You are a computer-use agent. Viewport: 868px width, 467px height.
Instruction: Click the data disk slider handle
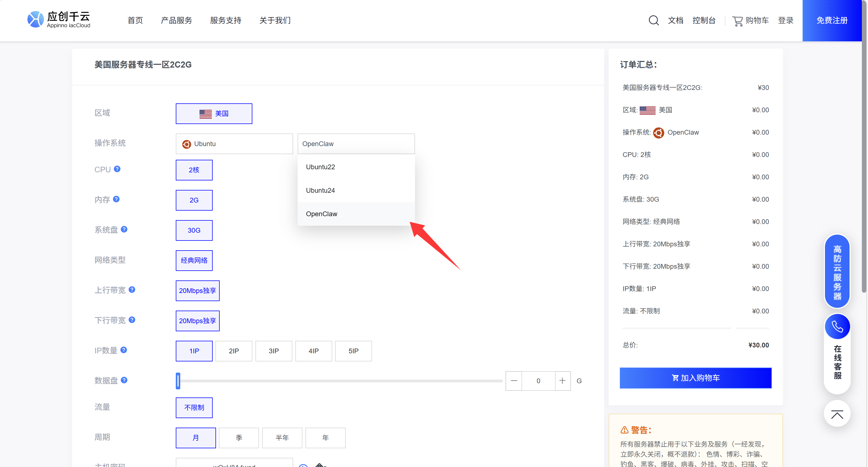pos(178,381)
